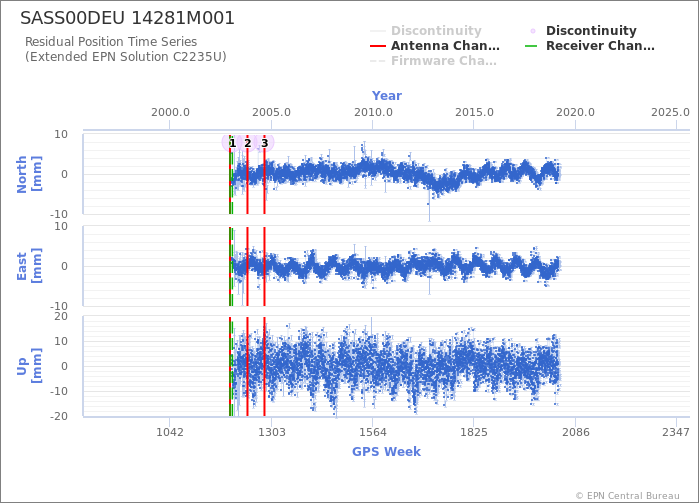Click GPS week 1042 tick label
Image resolution: width=700 pixels, height=504 pixels.
[x=170, y=432]
